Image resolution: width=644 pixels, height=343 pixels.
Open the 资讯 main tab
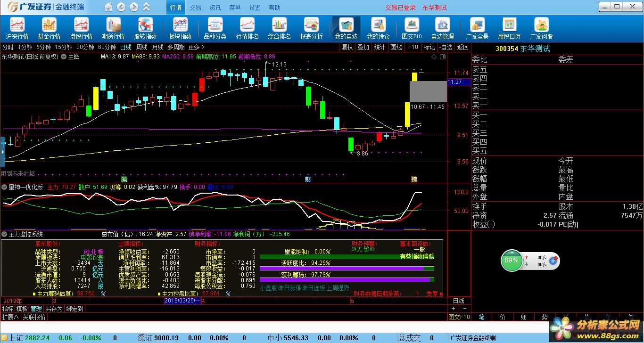pyautogui.click(x=215, y=8)
